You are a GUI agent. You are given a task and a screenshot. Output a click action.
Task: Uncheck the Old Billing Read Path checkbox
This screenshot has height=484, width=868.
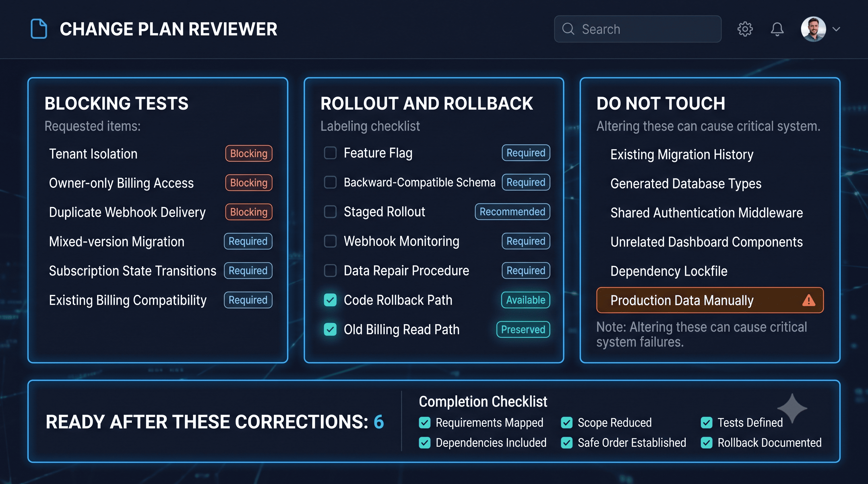pos(330,329)
